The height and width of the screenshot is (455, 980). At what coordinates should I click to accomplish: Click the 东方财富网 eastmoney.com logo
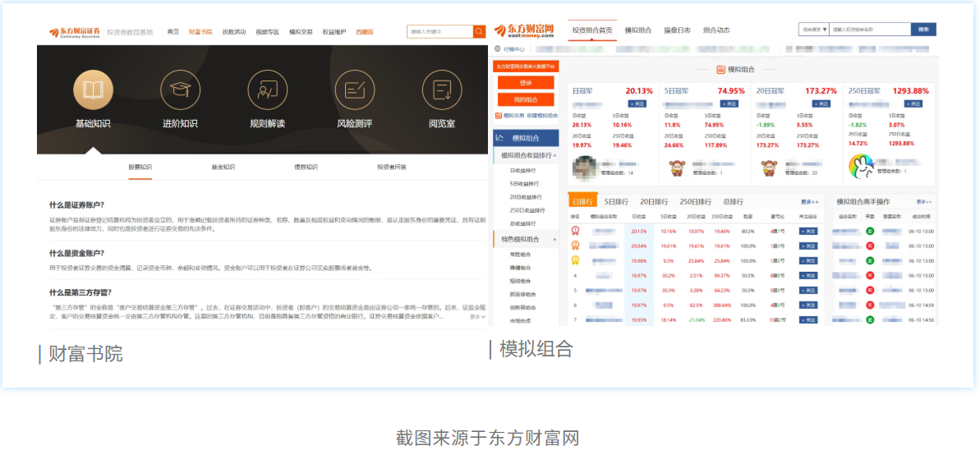pos(524,30)
